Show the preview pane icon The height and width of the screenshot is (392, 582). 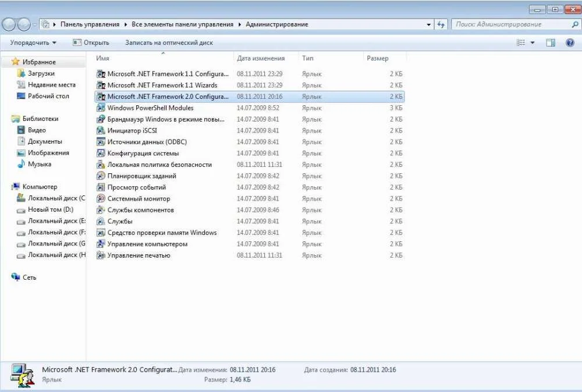[x=551, y=42]
